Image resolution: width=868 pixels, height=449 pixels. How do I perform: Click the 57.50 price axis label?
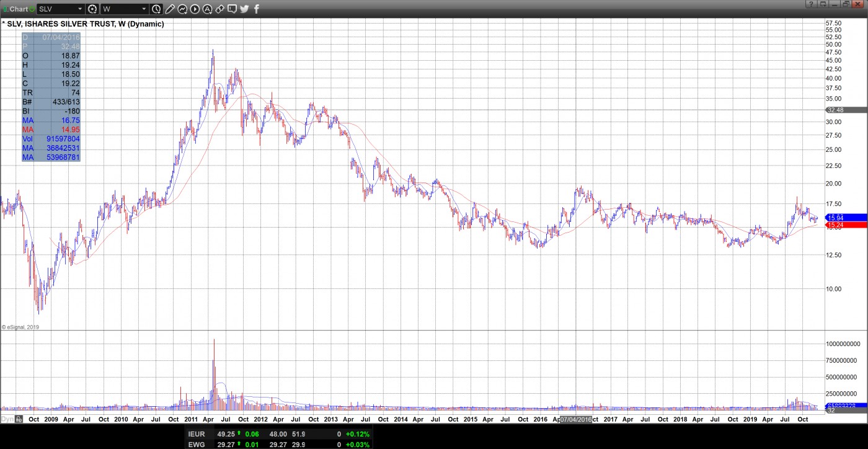pos(833,22)
